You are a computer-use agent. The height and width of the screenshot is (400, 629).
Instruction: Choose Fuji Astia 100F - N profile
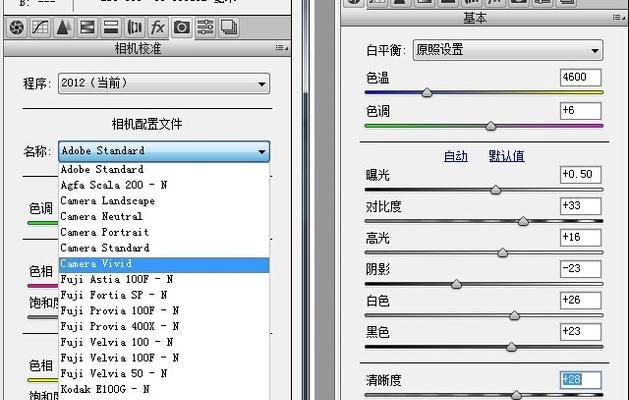pos(164,280)
